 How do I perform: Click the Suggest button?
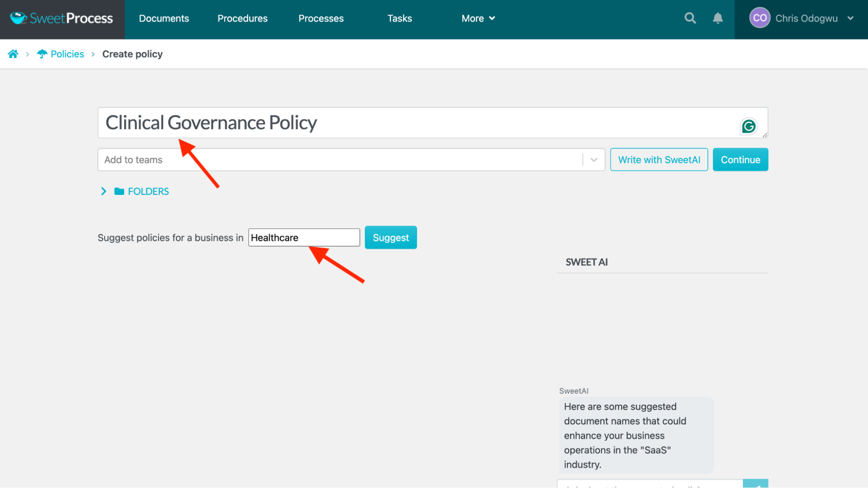tap(390, 237)
